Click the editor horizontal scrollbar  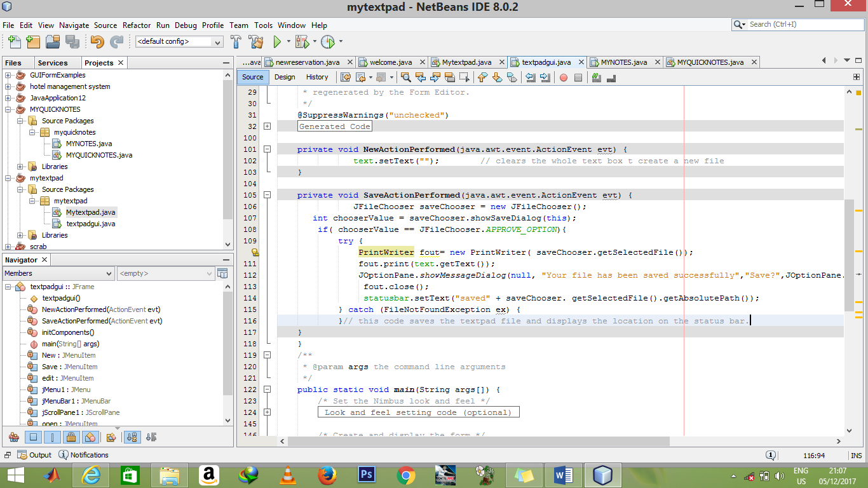coord(478,442)
